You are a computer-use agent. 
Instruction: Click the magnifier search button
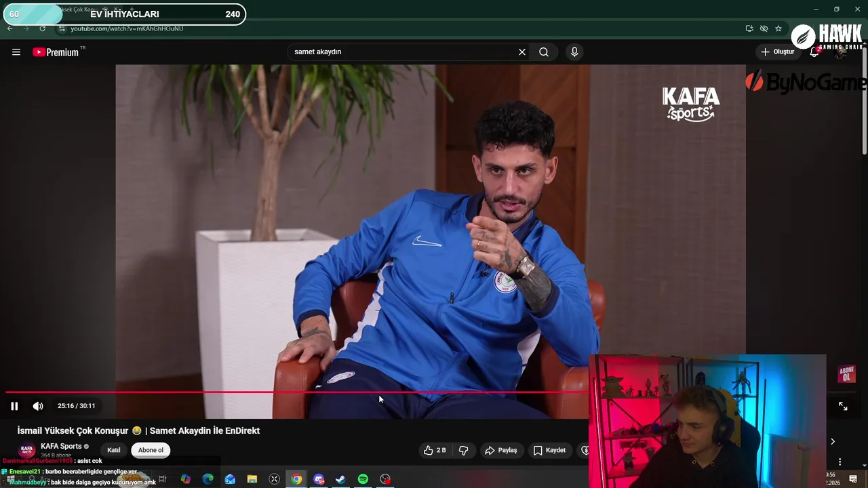point(544,52)
